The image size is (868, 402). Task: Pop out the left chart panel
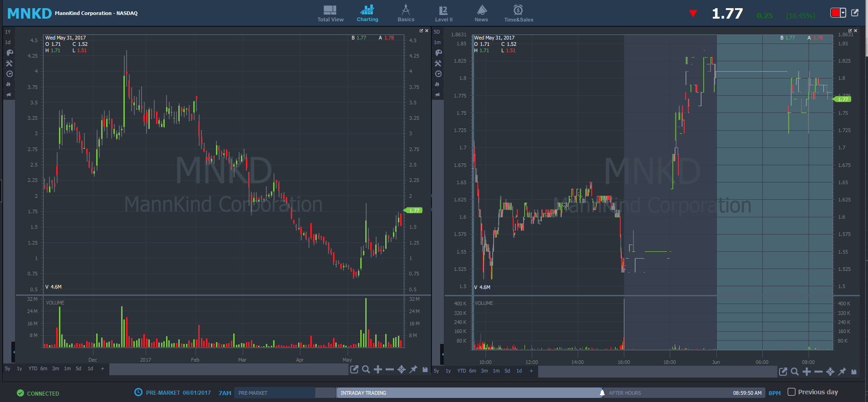421,31
